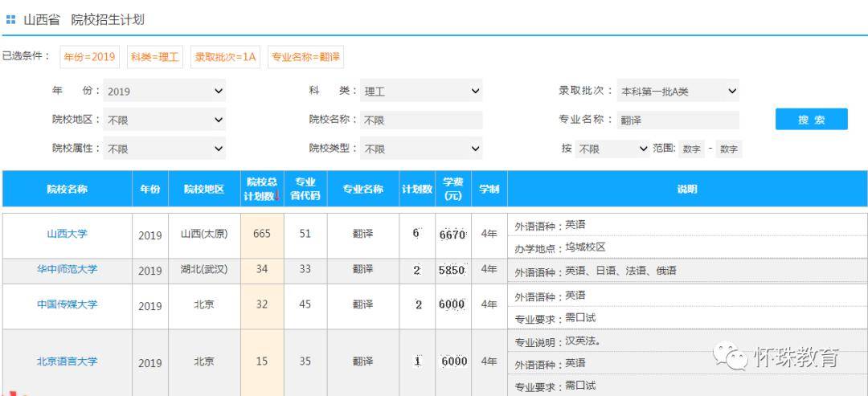The width and height of the screenshot is (868, 396).
Task: Click the 湖北(武汉) region cell
Action: tap(204, 269)
